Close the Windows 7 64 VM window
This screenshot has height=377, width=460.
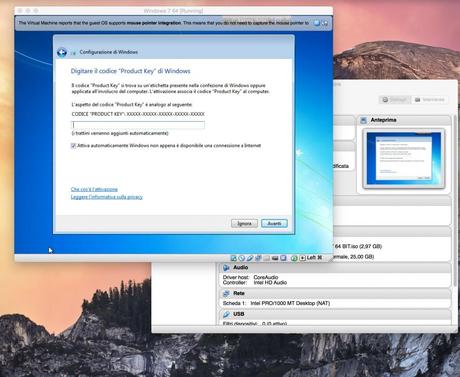(x=20, y=11)
